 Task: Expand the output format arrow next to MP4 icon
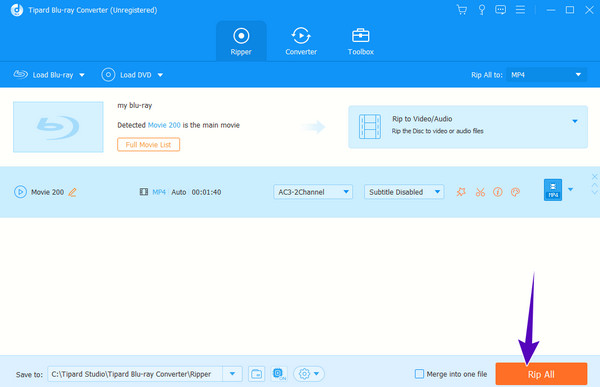(571, 189)
